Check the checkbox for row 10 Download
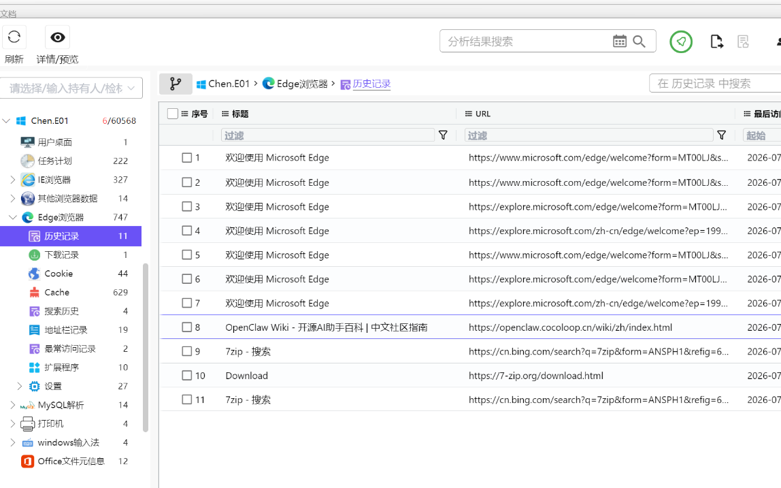The image size is (781, 488). coord(187,375)
